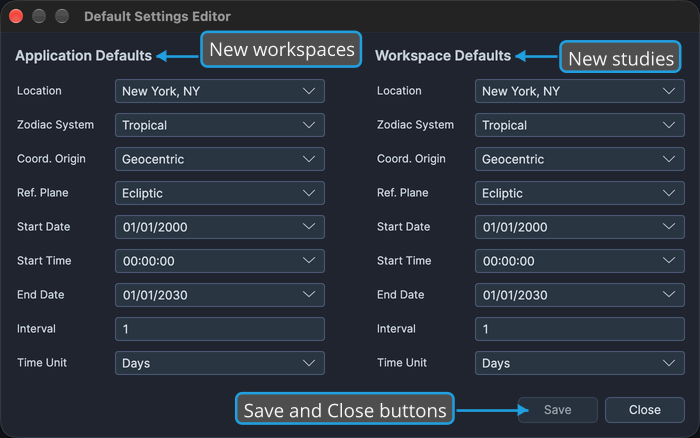The height and width of the screenshot is (438, 700).
Task: Close window with red traffic light
Action: [x=16, y=16]
